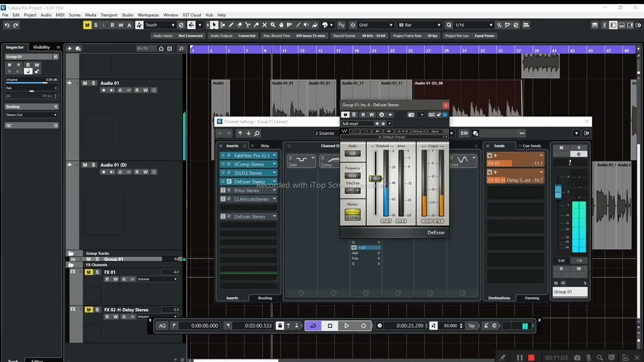Select the Mute X tool
Screen dimensions: 644x362
265,25
